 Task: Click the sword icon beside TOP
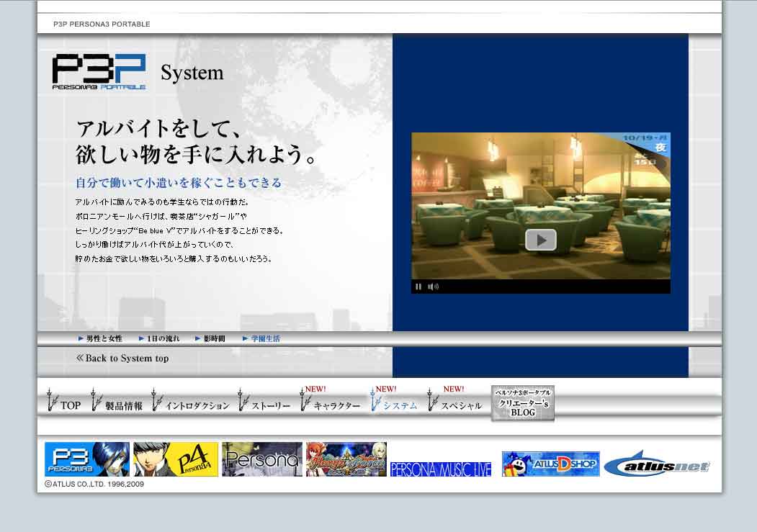[52, 400]
